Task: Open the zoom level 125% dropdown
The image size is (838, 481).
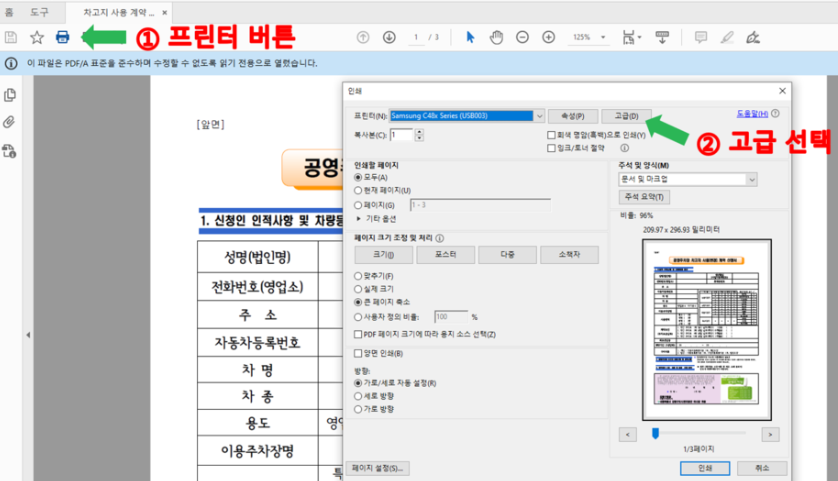Action: coord(603,37)
